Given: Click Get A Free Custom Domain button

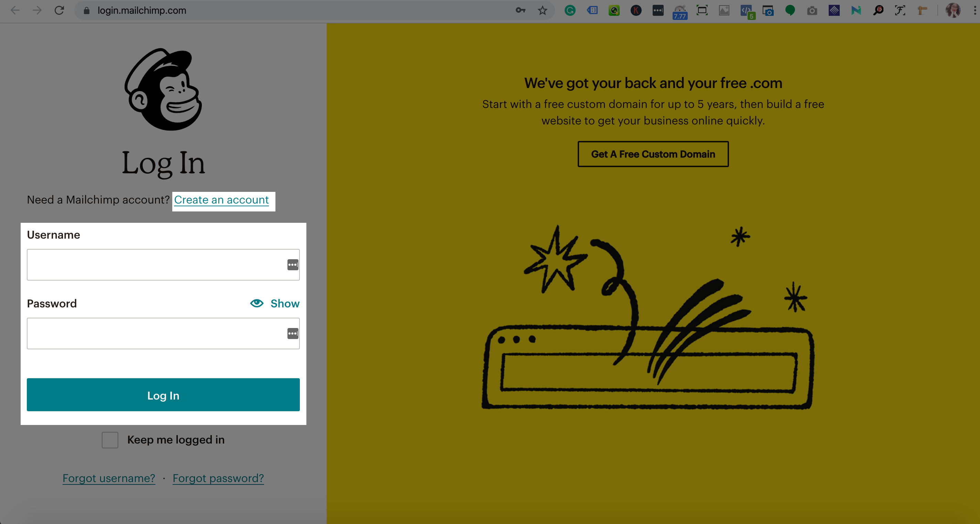Looking at the screenshot, I should [x=653, y=154].
